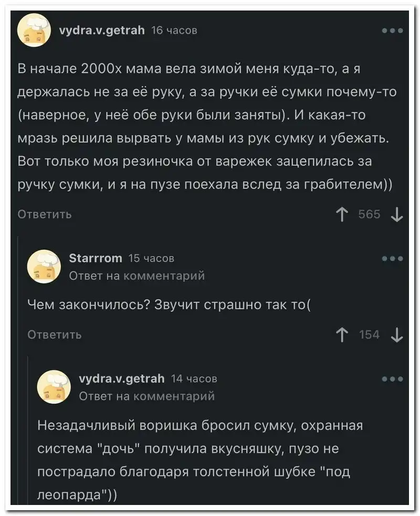This screenshot has width=420, height=516.
Task: Downvote Starrrom's comment
Action: (x=397, y=334)
